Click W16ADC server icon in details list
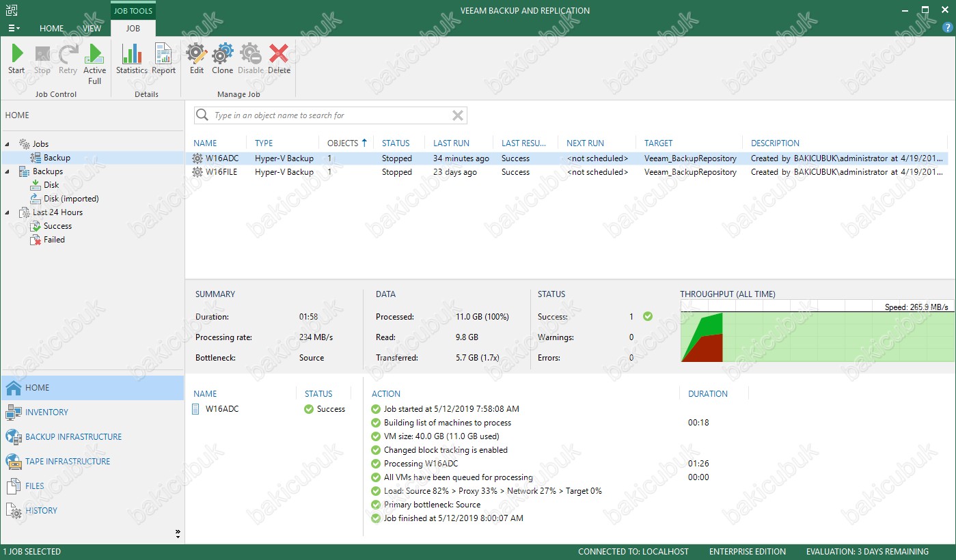 [x=196, y=409]
